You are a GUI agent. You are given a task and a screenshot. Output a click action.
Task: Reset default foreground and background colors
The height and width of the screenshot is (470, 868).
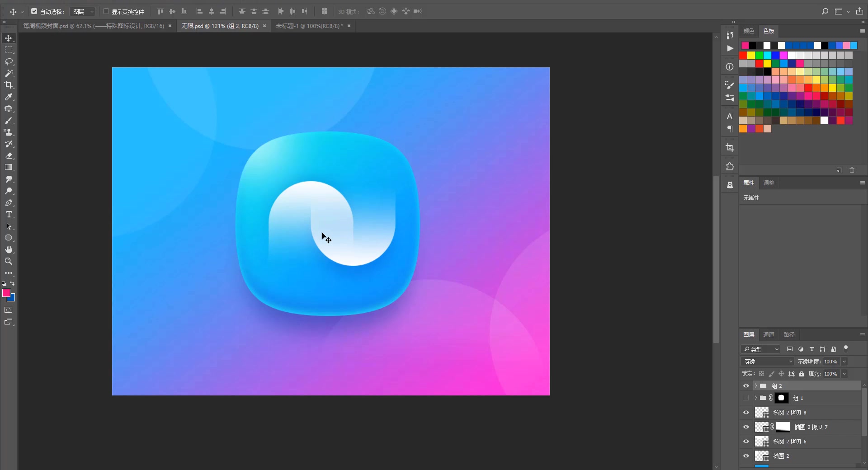[4, 284]
